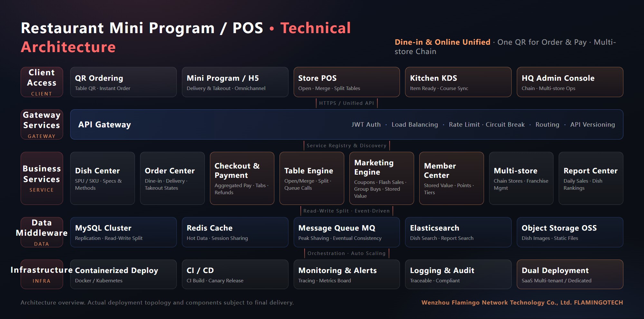Click the Restaurant Mini Program / POS heading
Image resolution: width=644 pixels, height=319 pixels.
(142, 28)
